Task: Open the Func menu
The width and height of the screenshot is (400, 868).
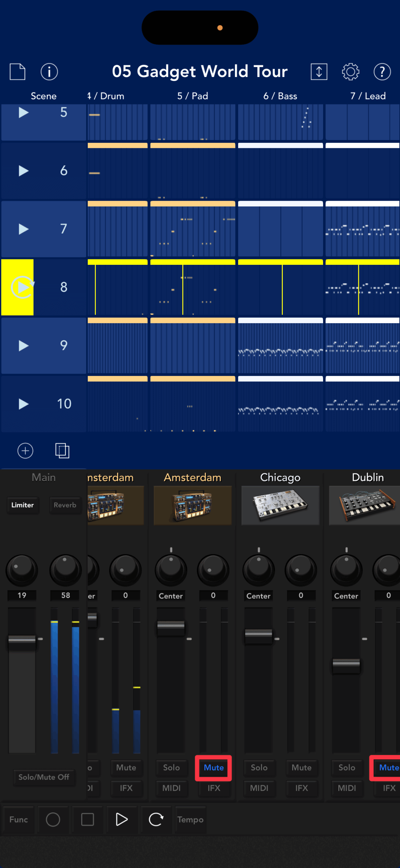Action: (19, 820)
